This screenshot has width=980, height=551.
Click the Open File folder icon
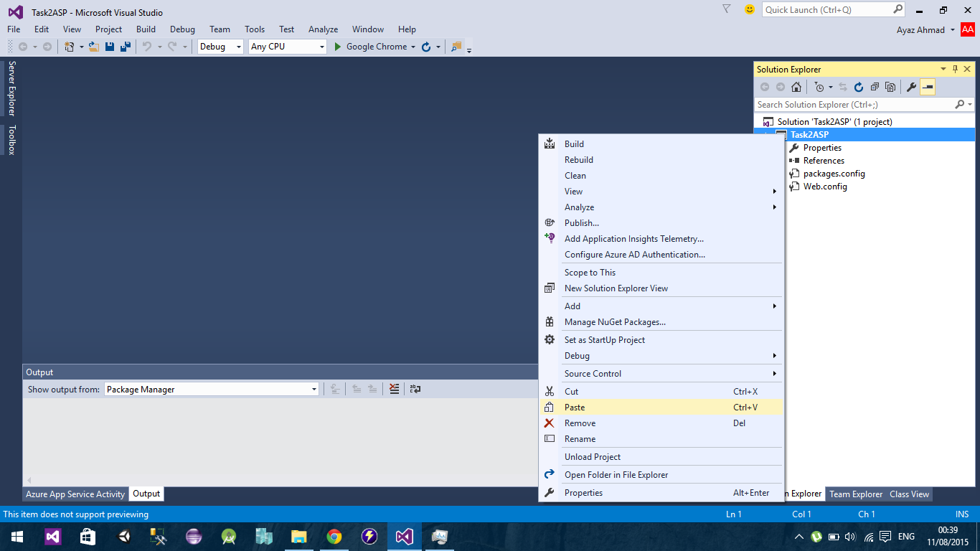[93, 47]
